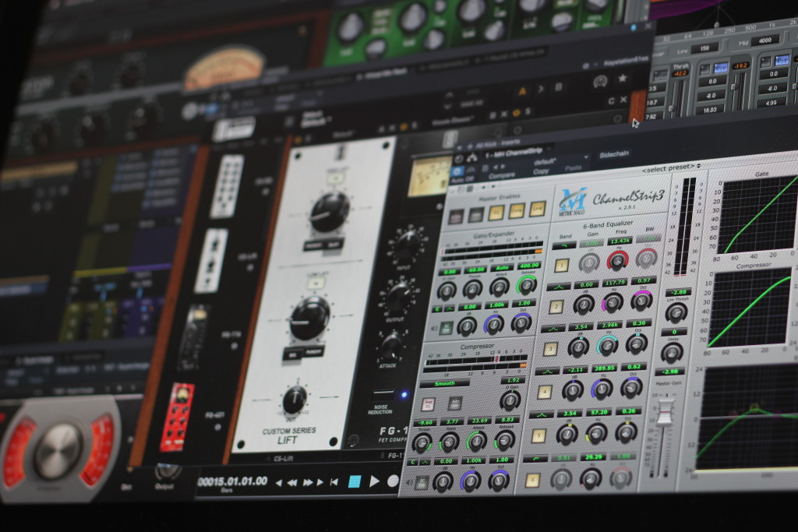Toggle the Limit master enable button
798x532 pixels.
pyautogui.click(x=538, y=208)
